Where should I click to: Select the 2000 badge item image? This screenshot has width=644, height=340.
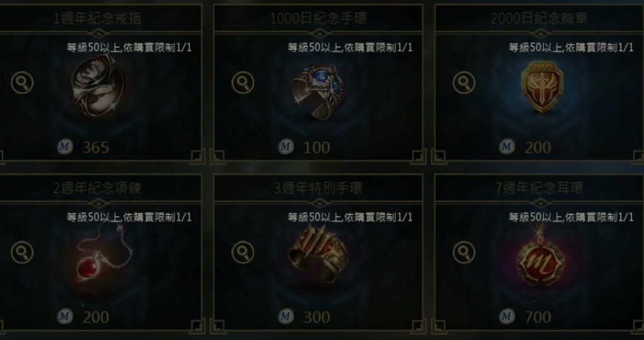[x=542, y=86]
